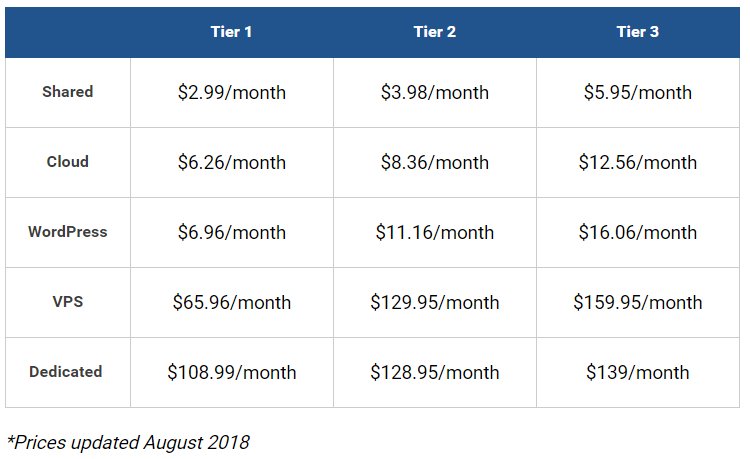
Task: Click the $139/month Dedicated price
Action: pos(638,372)
